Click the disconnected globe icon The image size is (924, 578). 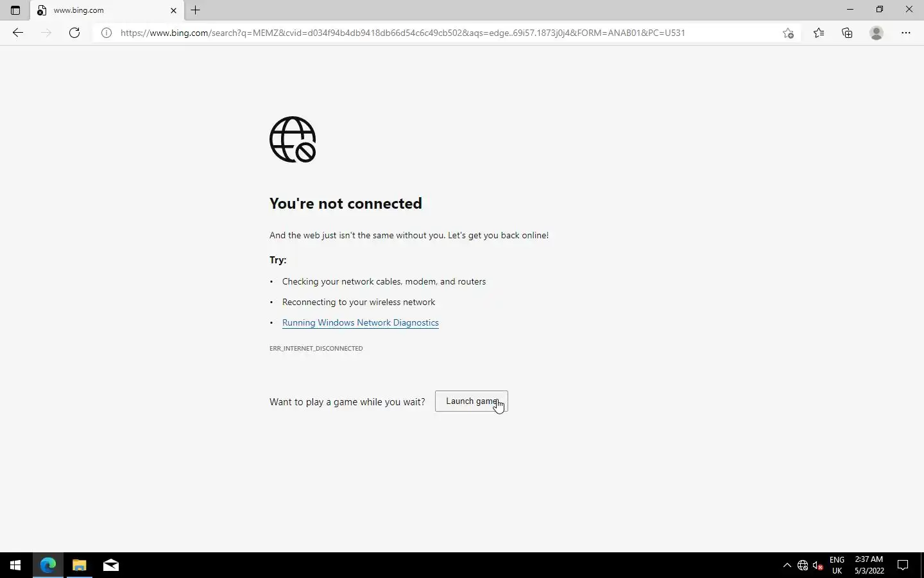[293, 139]
